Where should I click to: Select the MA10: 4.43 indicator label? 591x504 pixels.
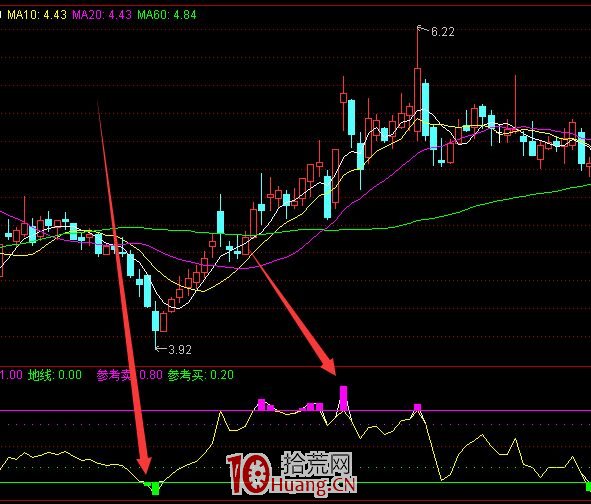pyautogui.click(x=37, y=15)
